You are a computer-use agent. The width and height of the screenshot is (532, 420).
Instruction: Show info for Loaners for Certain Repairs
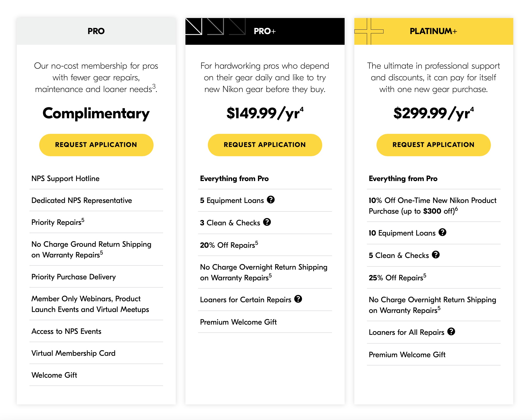point(298,299)
